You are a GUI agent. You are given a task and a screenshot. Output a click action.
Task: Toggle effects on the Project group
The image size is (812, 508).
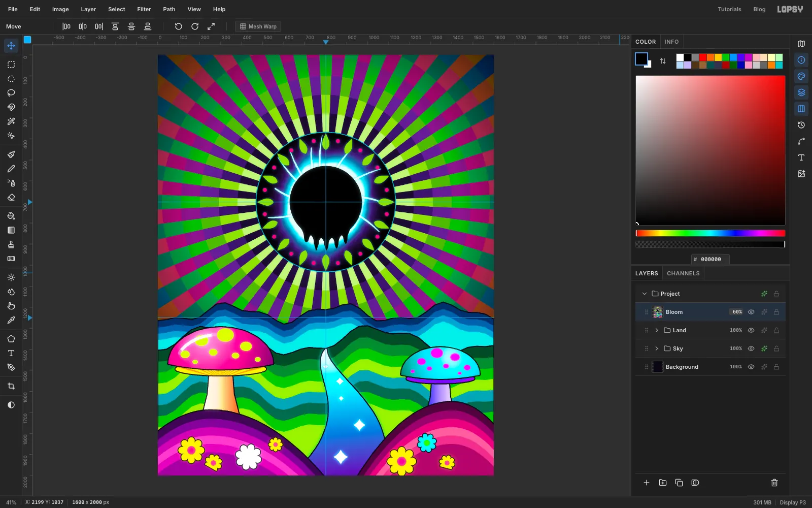tap(764, 294)
